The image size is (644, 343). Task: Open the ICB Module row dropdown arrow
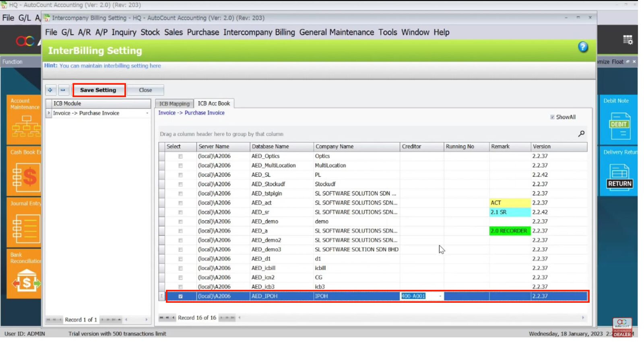coord(147,114)
